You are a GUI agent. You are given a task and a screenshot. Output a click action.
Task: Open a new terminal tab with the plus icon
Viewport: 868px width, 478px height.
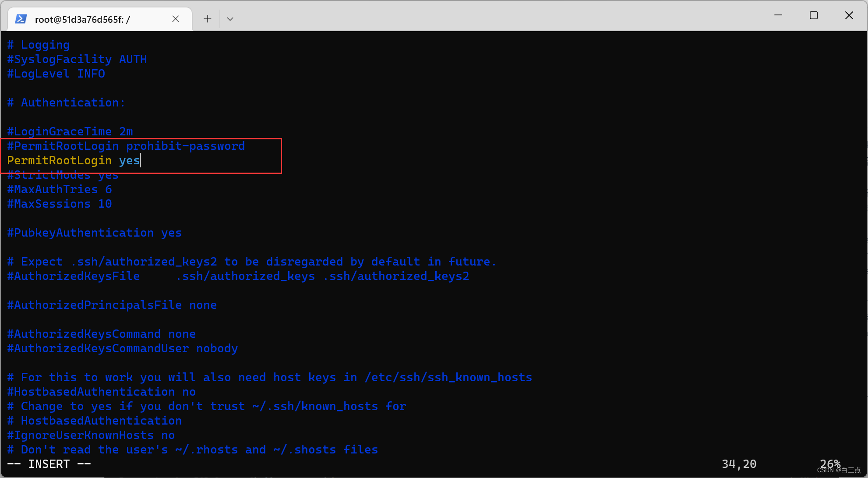pyautogui.click(x=207, y=19)
